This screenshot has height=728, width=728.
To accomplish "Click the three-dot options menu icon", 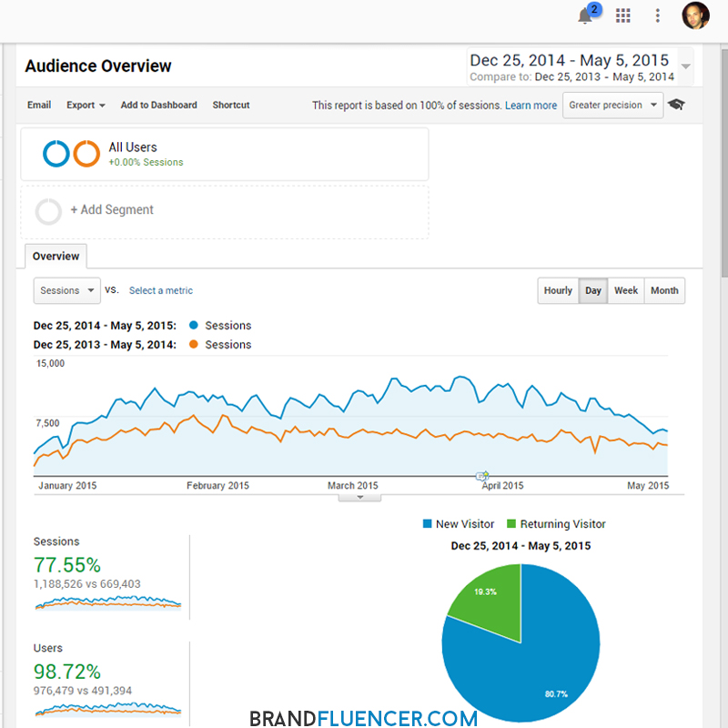I will click(x=658, y=15).
